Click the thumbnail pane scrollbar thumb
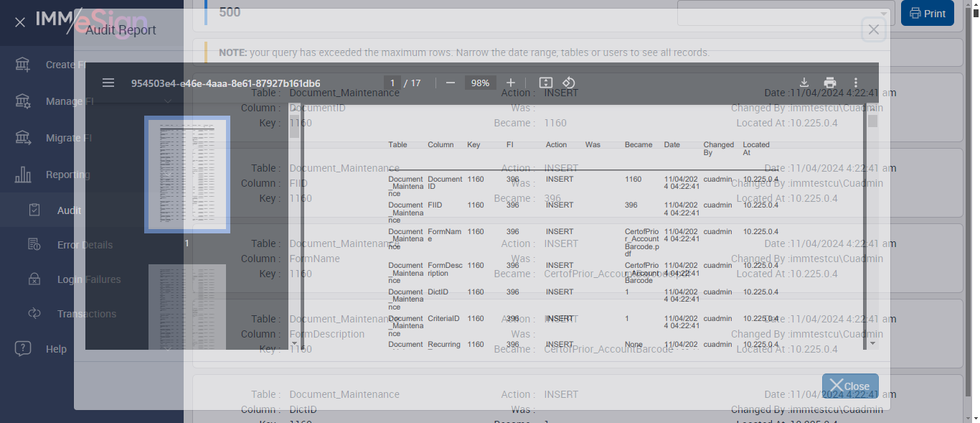 (x=294, y=126)
